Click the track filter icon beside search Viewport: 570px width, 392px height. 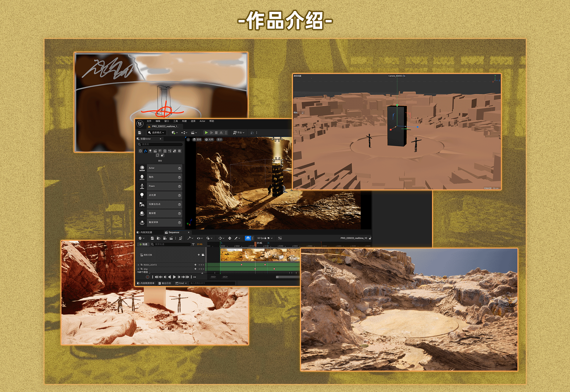point(193,244)
